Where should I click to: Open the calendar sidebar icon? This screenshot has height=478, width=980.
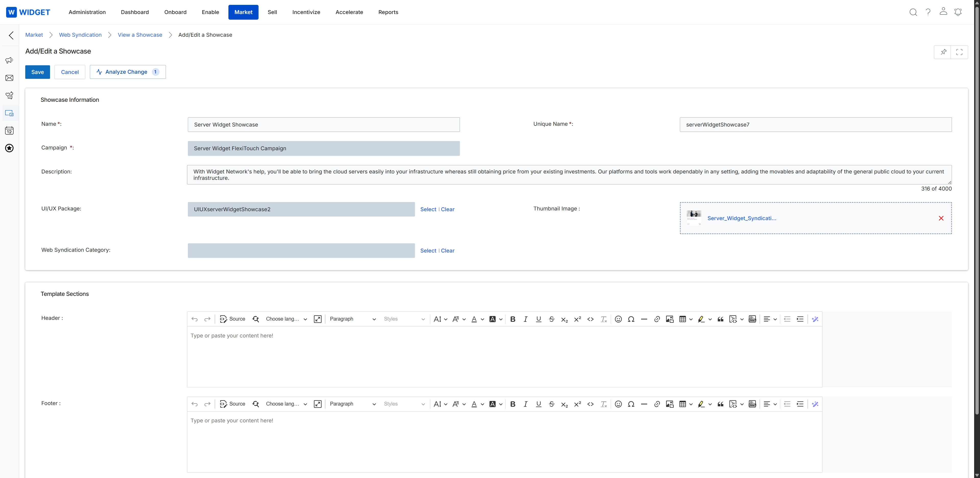click(9, 131)
